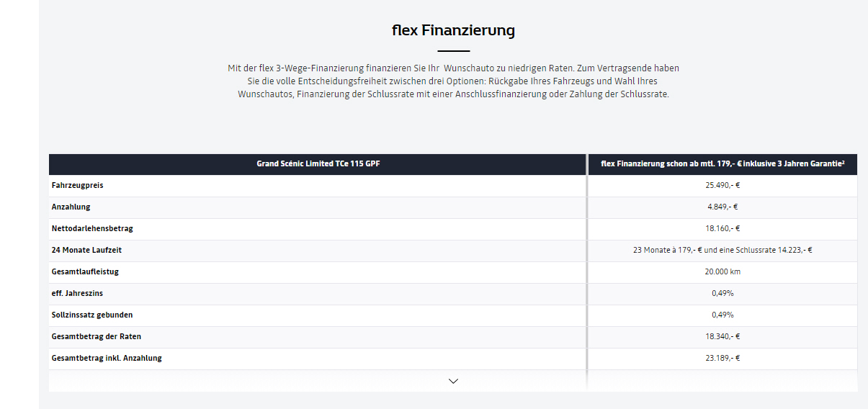Screen dimensions: 868x409
Task: Select the 23.189,- € total amount value
Action: (722, 358)
